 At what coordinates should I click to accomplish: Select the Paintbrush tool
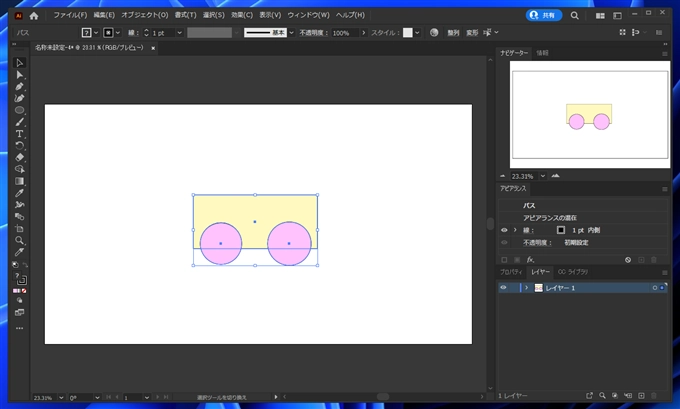(x=19, y=122)
